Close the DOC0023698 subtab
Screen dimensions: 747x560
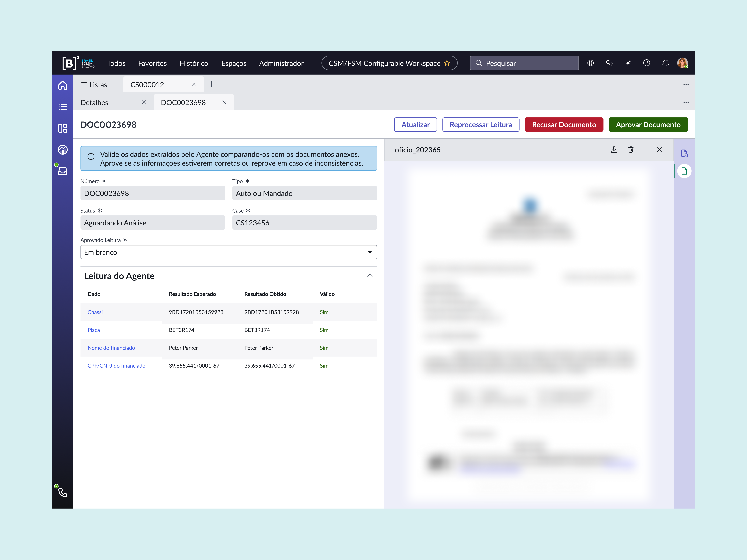click(x=224, y=102)
